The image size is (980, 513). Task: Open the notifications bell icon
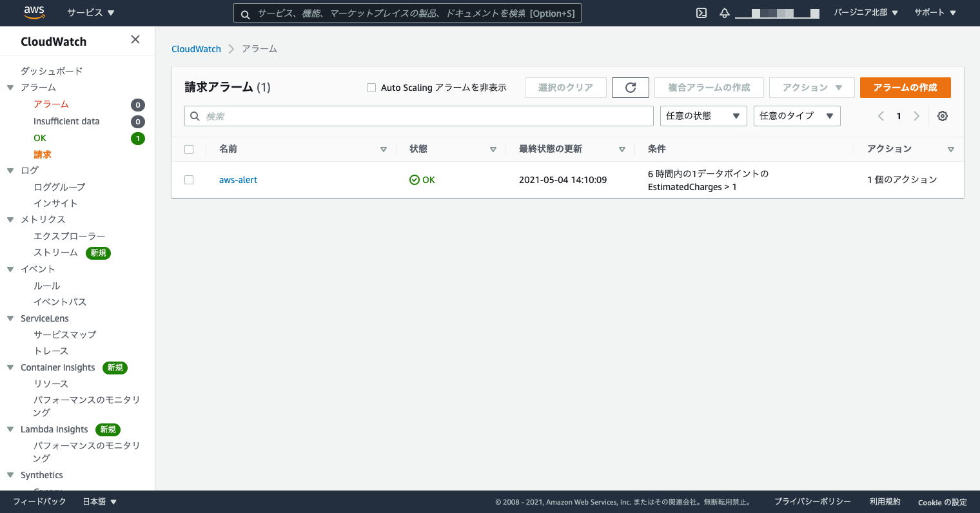[725, 13]
